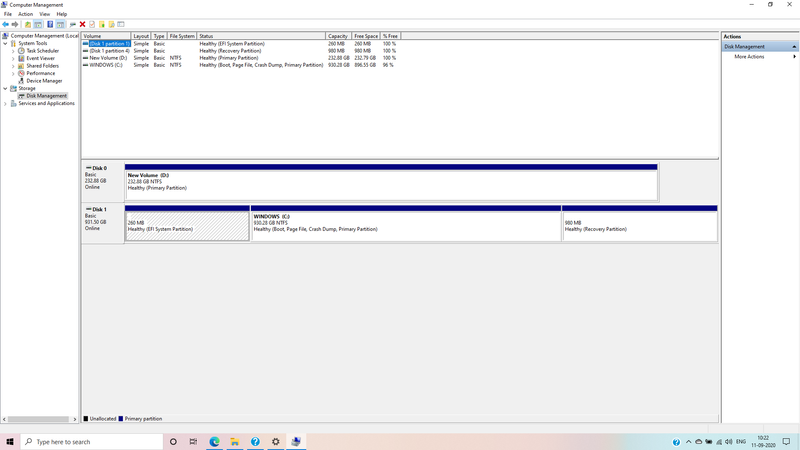Image resolution: width=800 pixels, height=450 pixels.
Task: Select the Event Viewer tree node
Action: 40,58
